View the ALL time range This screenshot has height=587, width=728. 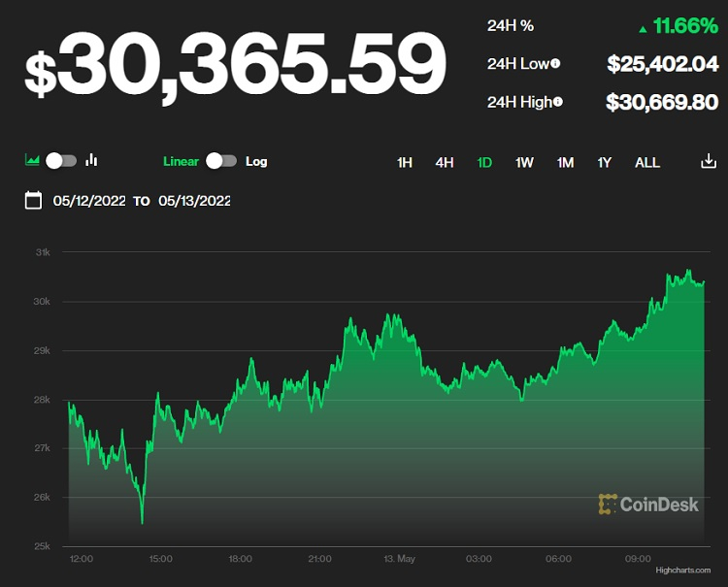(x=647, y=162)
